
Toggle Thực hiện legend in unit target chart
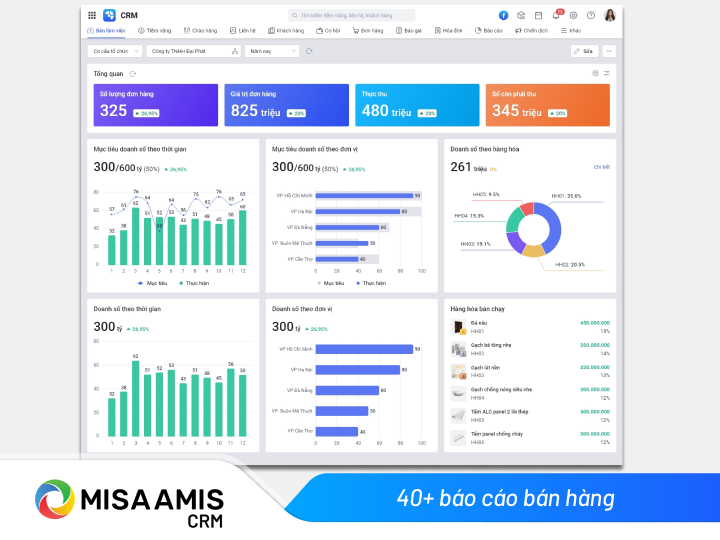(371, 283)
